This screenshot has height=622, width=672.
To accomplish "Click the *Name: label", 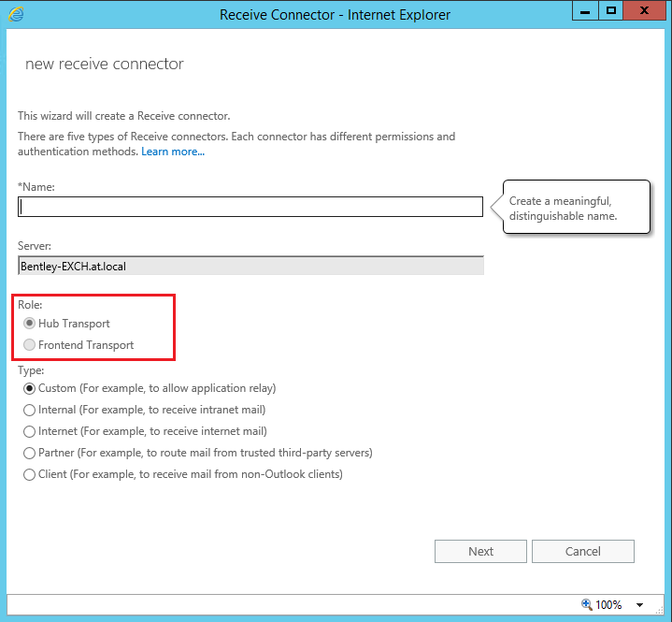I will (x=36, y=187).
